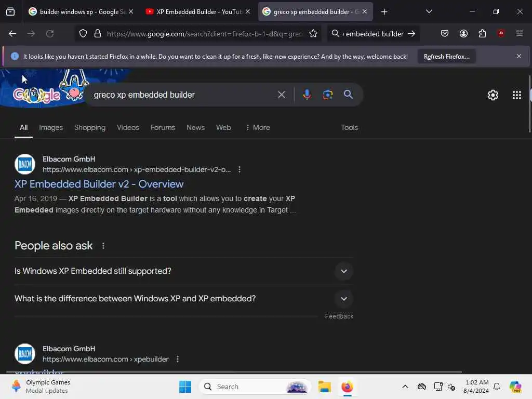The height and width of the screenshot is (399, 532).
Task: Open File Explorer from taskbar
Action: (324, 387)
